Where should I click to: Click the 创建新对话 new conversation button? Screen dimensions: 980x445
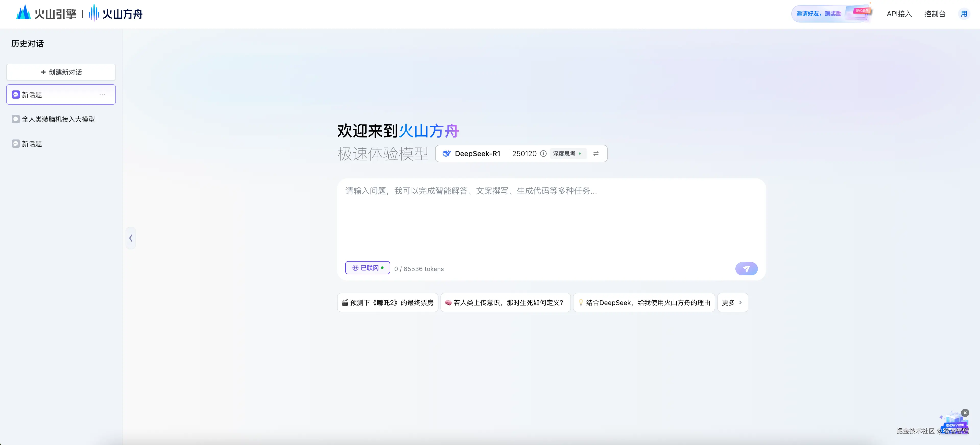click(61, 72)
